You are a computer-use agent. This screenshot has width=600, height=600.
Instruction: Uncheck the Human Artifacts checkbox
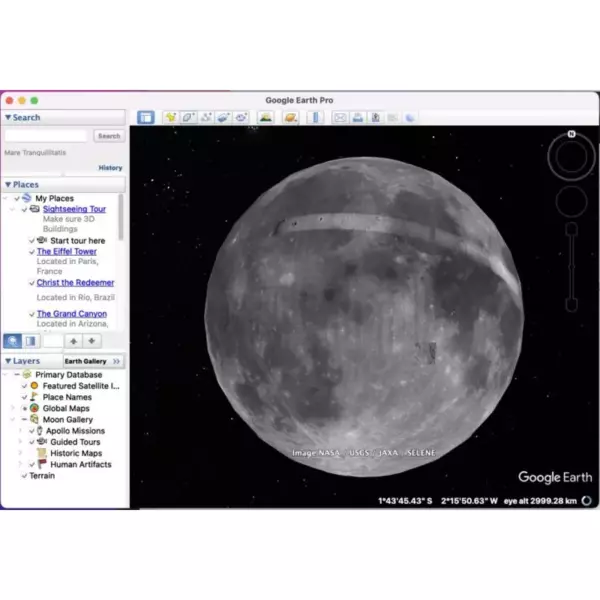[x=32, y=465]
